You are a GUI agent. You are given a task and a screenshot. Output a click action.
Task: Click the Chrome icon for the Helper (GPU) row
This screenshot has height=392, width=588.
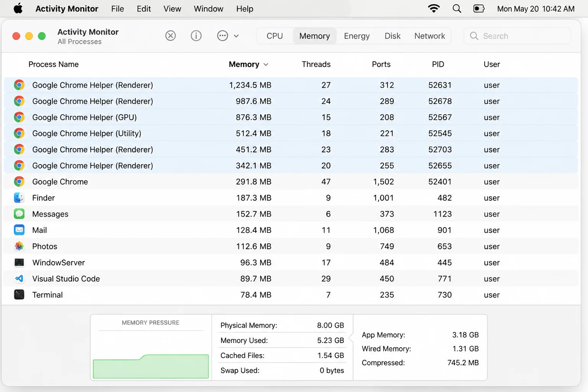(19, 117)
